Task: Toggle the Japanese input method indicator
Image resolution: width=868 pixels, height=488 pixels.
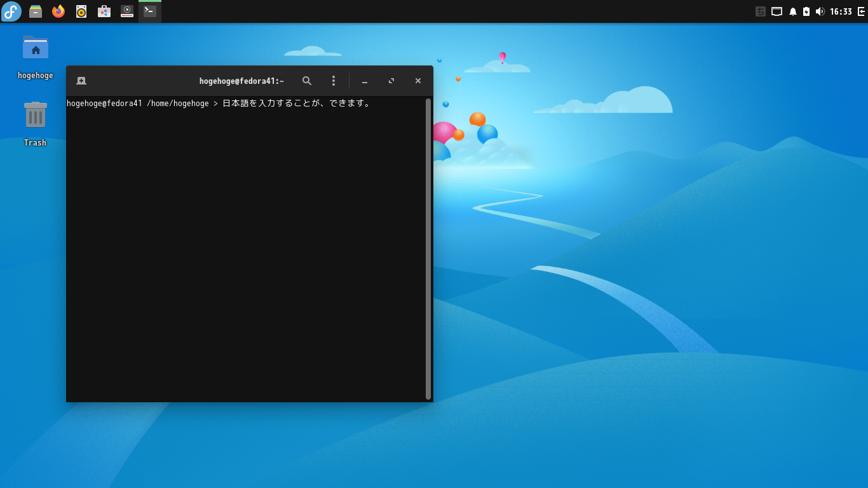Action: [x=761, y=11]
